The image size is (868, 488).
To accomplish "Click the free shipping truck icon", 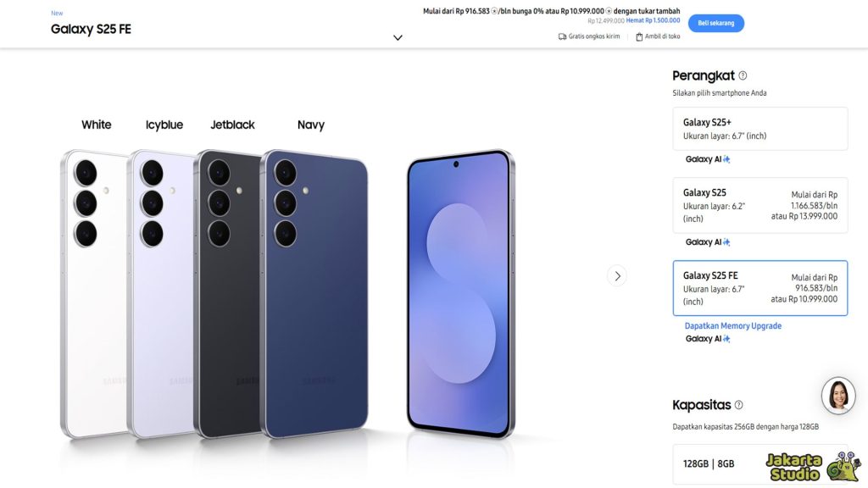I will 563,36.
